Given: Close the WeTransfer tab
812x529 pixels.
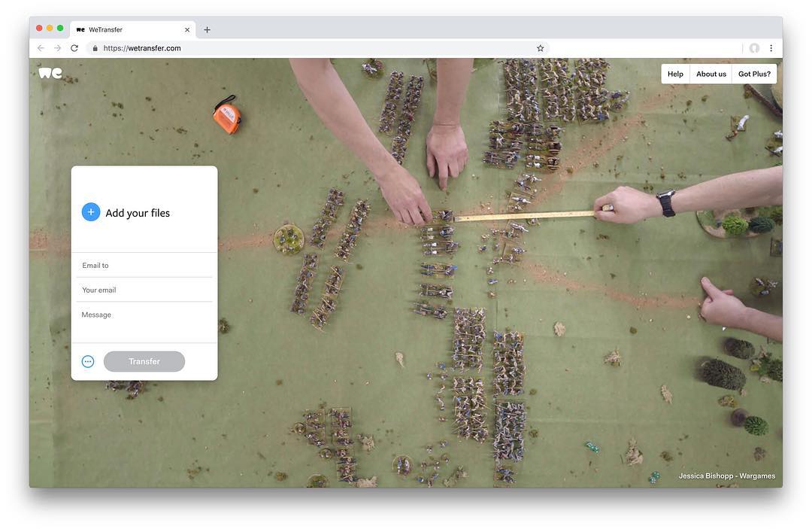Looking at the screenshot, I should 187,30.
